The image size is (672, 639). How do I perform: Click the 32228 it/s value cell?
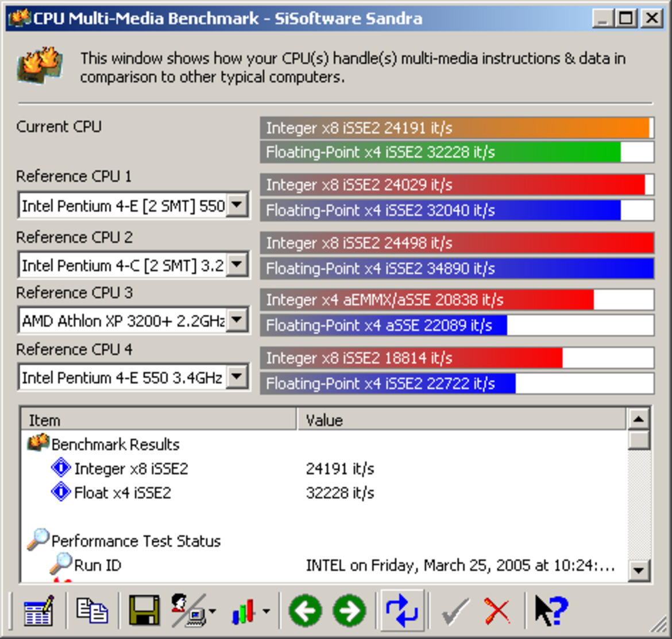pos(340,493)
